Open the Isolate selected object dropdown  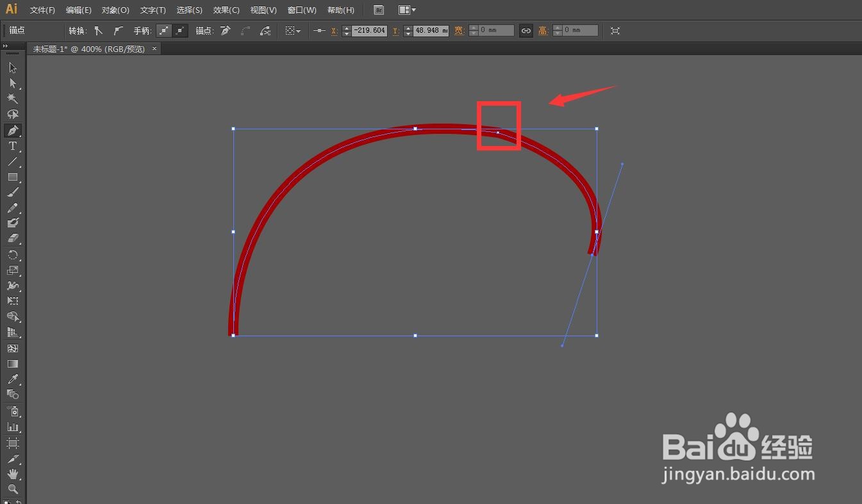[x=293, y=31]
